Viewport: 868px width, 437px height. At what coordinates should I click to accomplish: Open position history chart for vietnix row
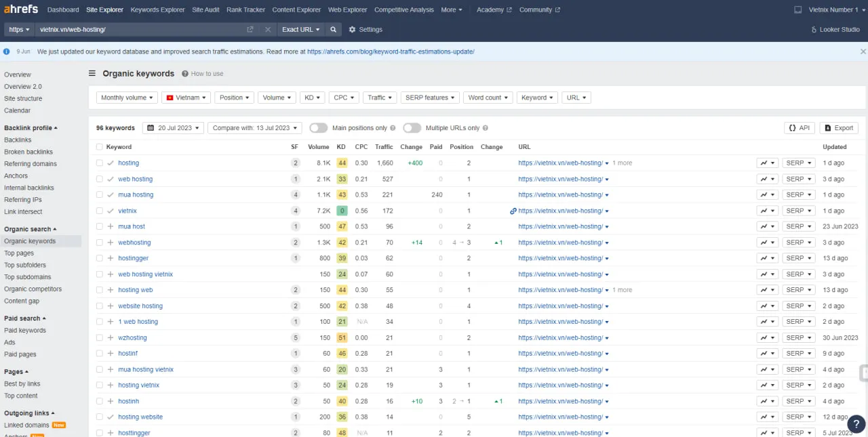(768, 211)
